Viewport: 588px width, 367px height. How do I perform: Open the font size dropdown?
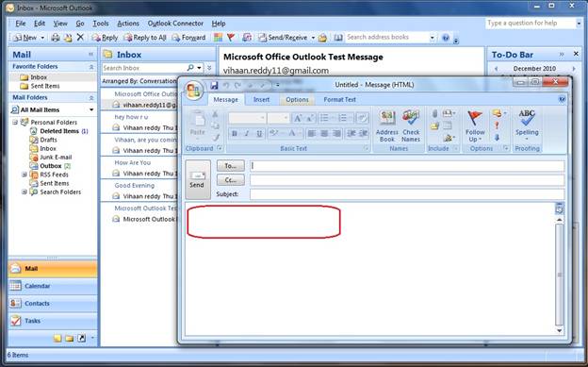pos(286,118)
